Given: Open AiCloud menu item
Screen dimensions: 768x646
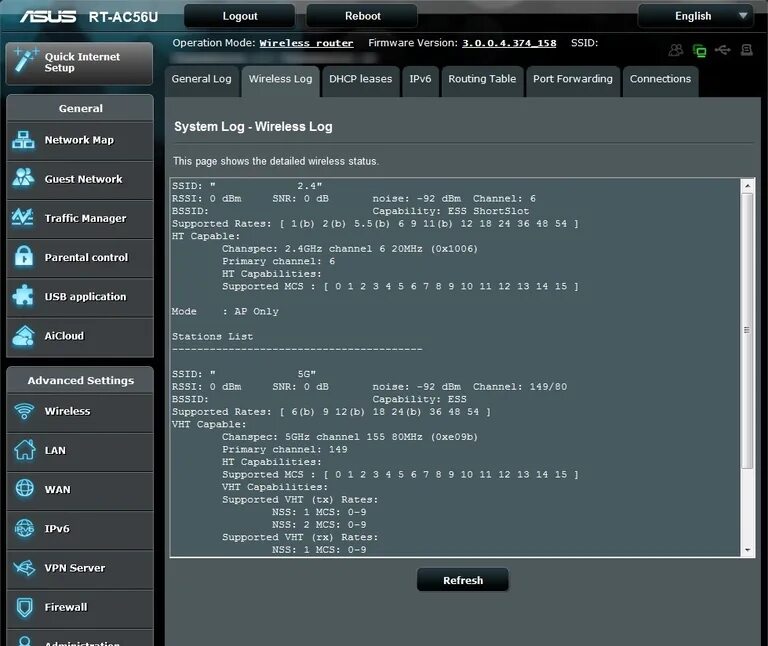Looking at the screenshot, I should (80, 337).
